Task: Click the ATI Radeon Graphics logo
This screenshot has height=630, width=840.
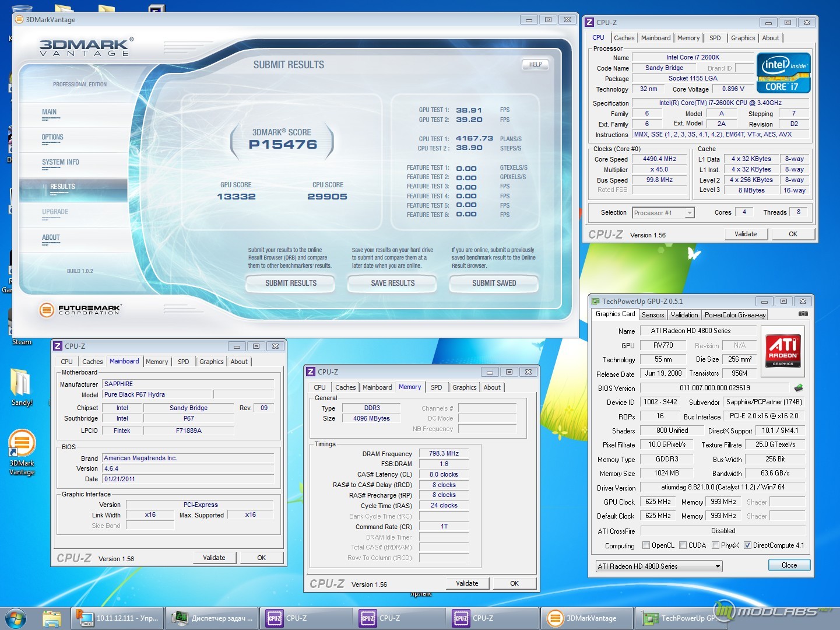Action: click(782, 351)
